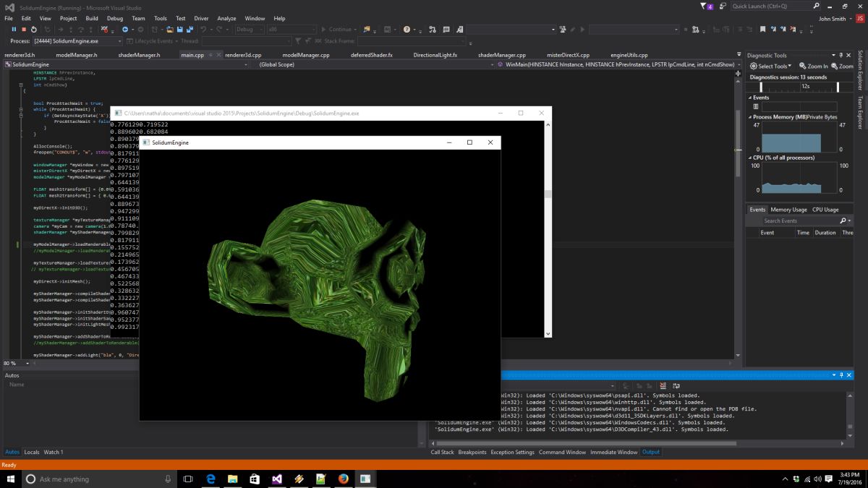Stop debugging with the red square

tap(24, 30)
